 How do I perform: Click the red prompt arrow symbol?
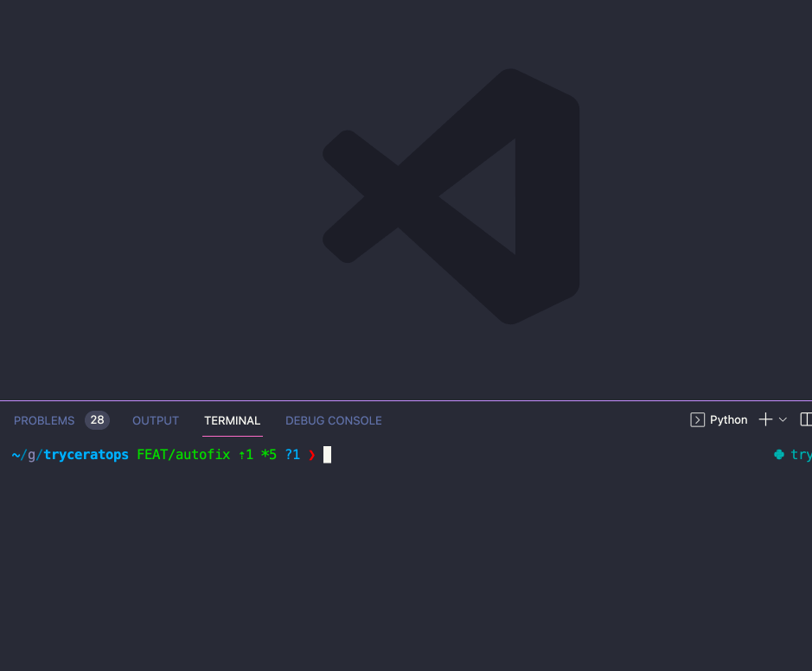tap(312, 455)
